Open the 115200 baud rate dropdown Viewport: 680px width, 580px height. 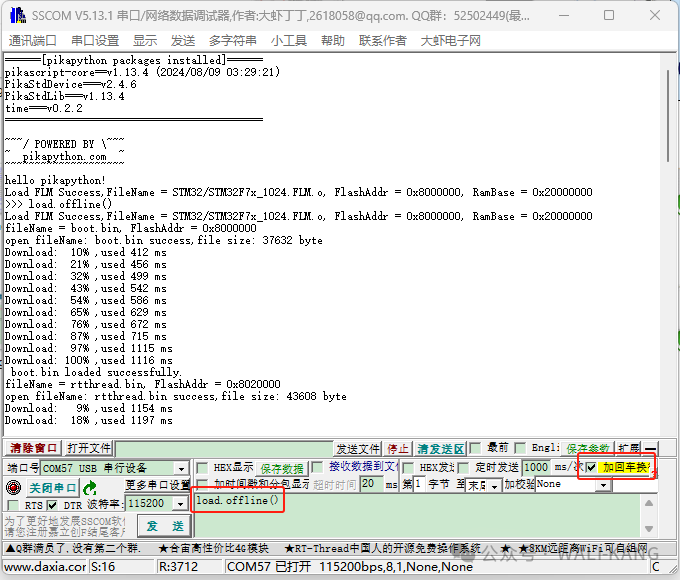coord(180,504)
